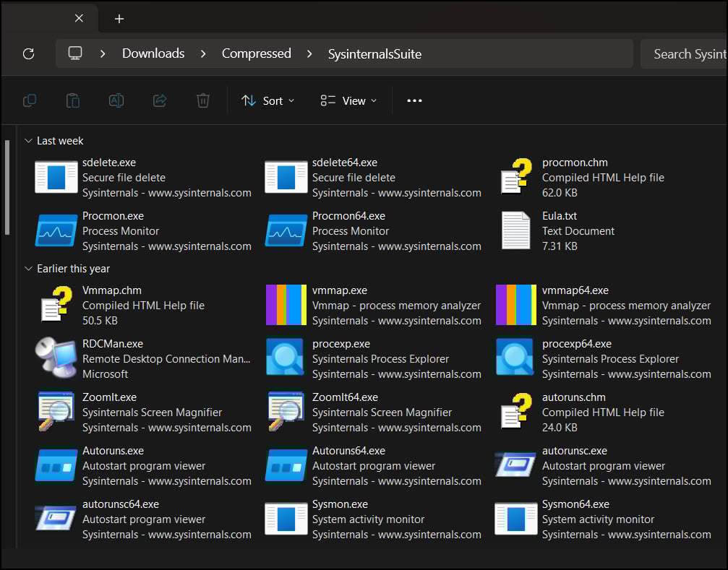Select the vmmap.exe striped icon
Viewport: 728px width, 570px height.
coord(286,305)
